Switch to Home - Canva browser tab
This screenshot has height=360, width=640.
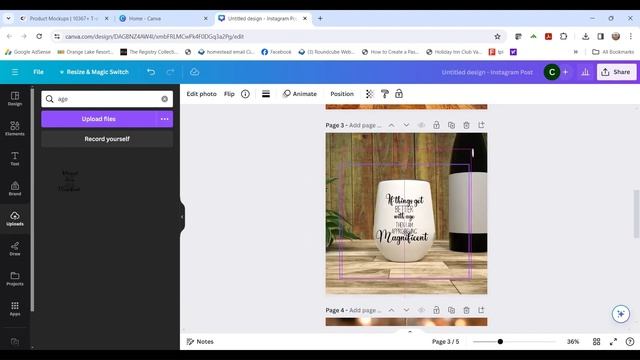click(x=163, y=18)
